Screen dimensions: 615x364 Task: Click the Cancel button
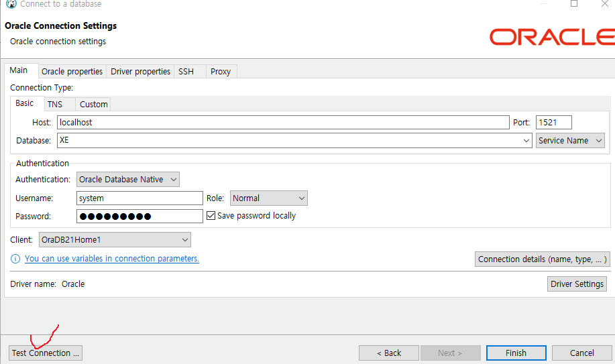582,353
